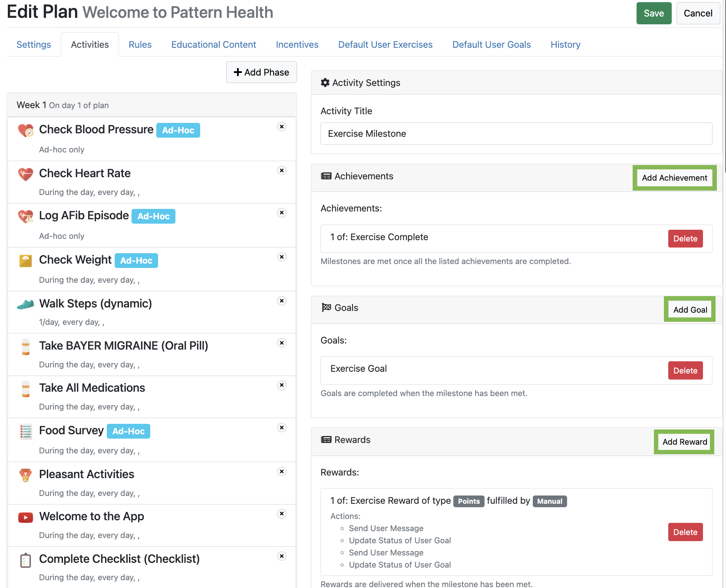726x588 pixels.
Task: Click the Add Achievement button
Action: 674,178
